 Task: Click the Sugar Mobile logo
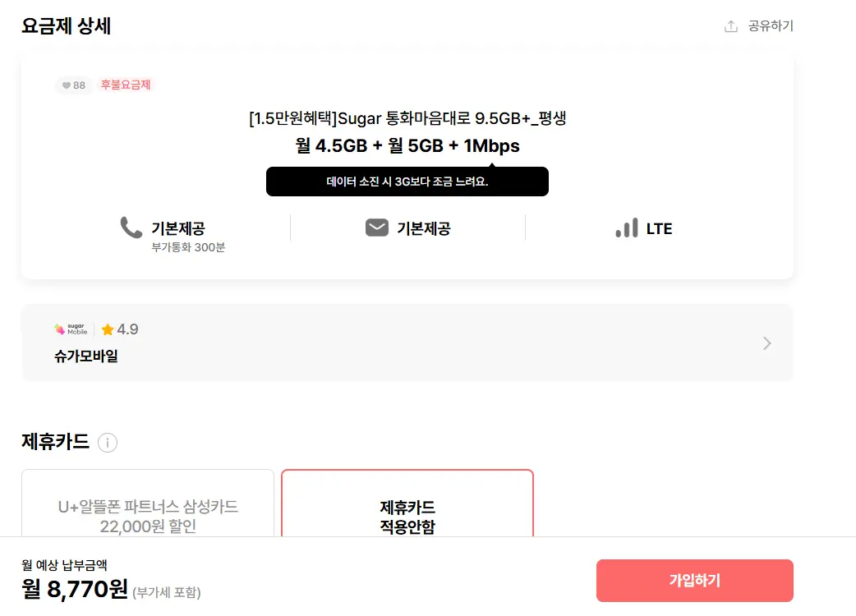click(x=71, y=329)
